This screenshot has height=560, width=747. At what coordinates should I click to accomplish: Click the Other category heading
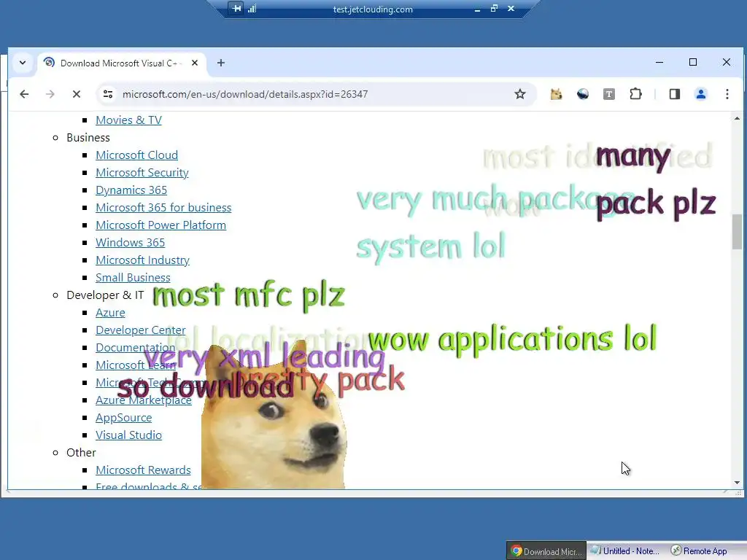coord(81,452)
